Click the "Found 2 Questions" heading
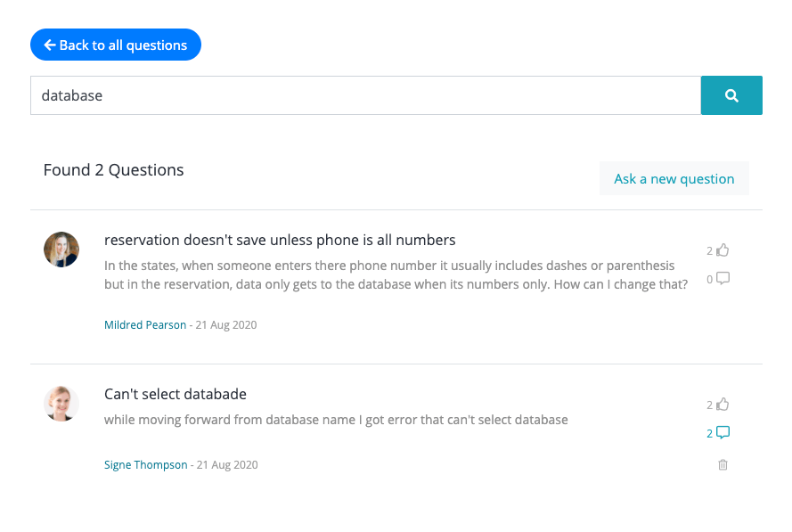 (113, 170)
